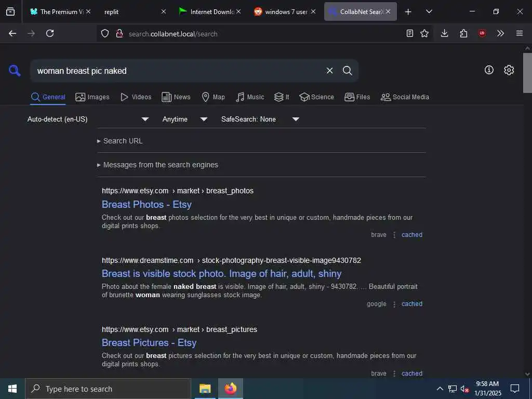Open Breast Photos - Etsy result link
The width and height of the screenshot is (532, 399).
(x=147, y=205)
